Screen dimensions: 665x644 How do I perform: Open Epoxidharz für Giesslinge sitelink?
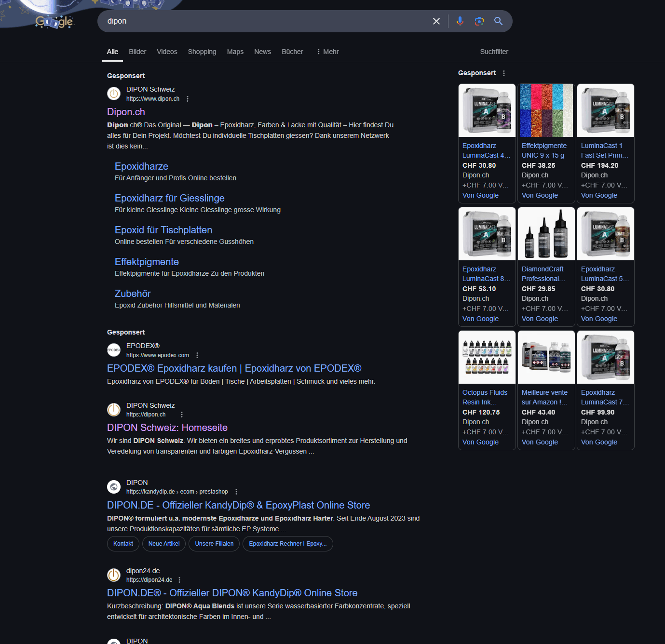click(x=170, y=198)
